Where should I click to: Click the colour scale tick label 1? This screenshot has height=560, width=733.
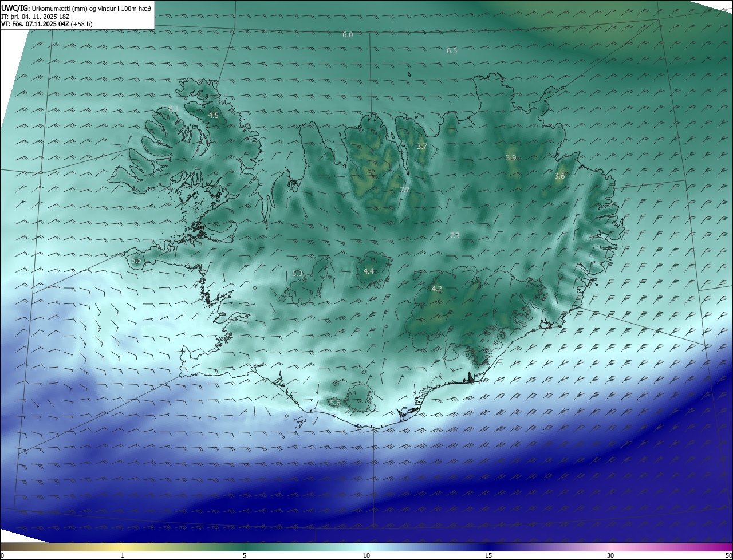click(123, 555)
